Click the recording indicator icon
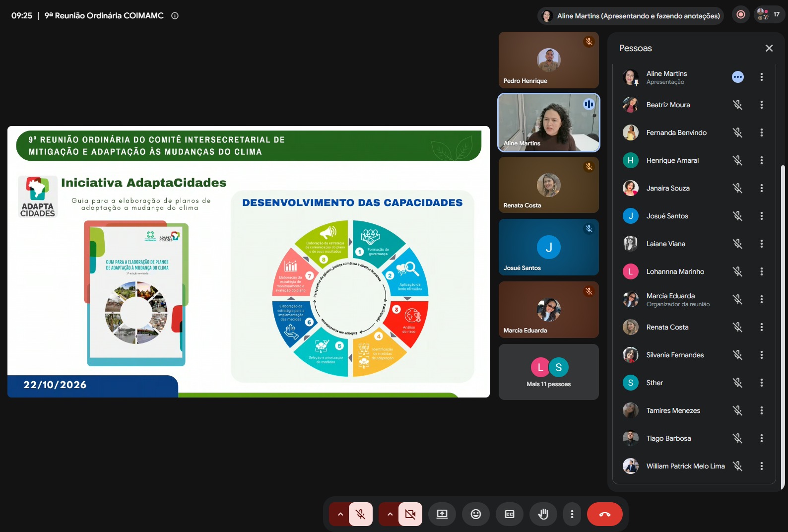This screenshot has width=788, height=532. pyautogui.click(x=741, y=15)
